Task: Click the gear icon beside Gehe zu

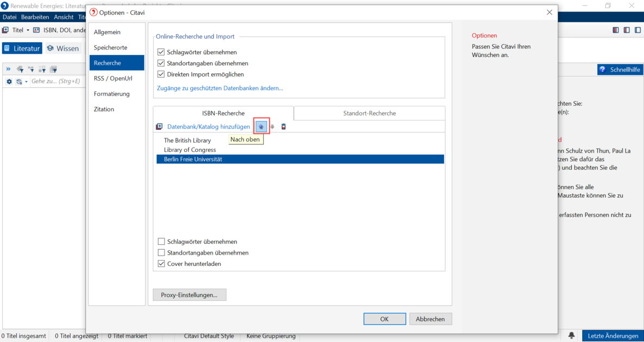Action: [9, 81]
